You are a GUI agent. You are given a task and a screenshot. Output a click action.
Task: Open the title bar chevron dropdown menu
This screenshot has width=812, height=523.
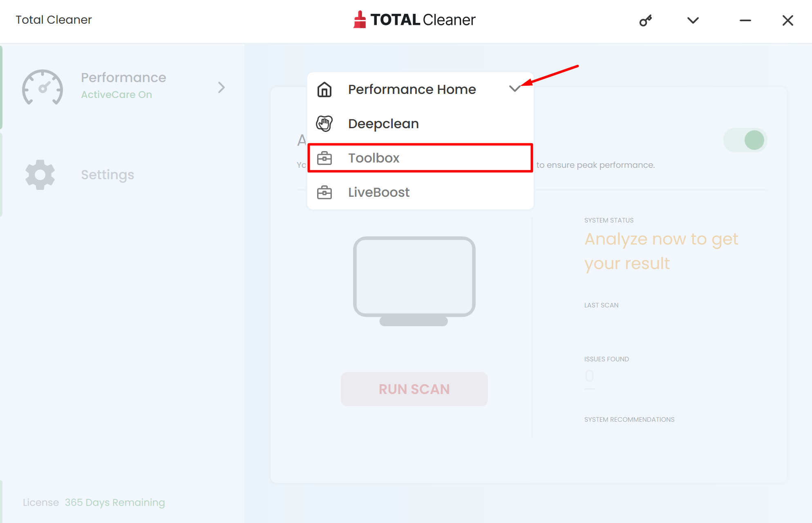[693, 20]
